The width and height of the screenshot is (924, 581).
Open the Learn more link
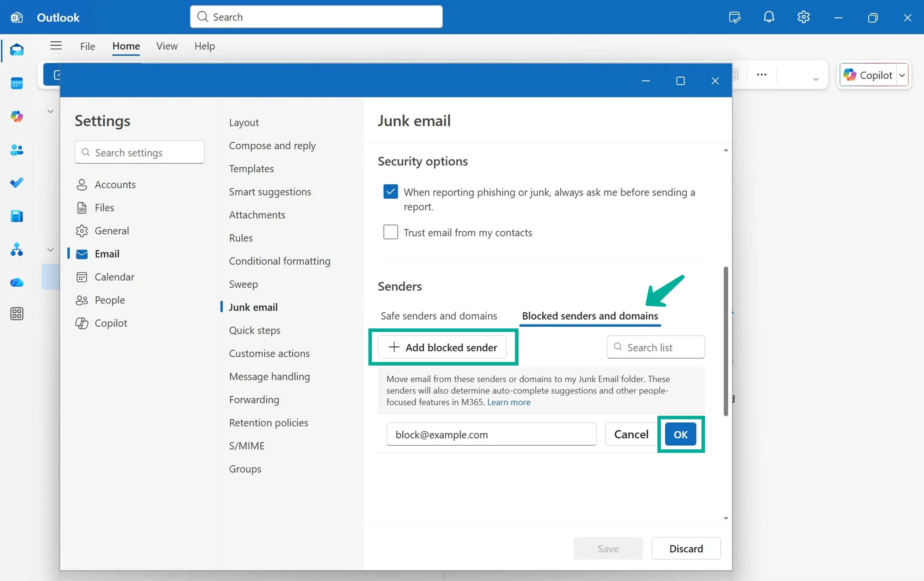pos(509,402)
